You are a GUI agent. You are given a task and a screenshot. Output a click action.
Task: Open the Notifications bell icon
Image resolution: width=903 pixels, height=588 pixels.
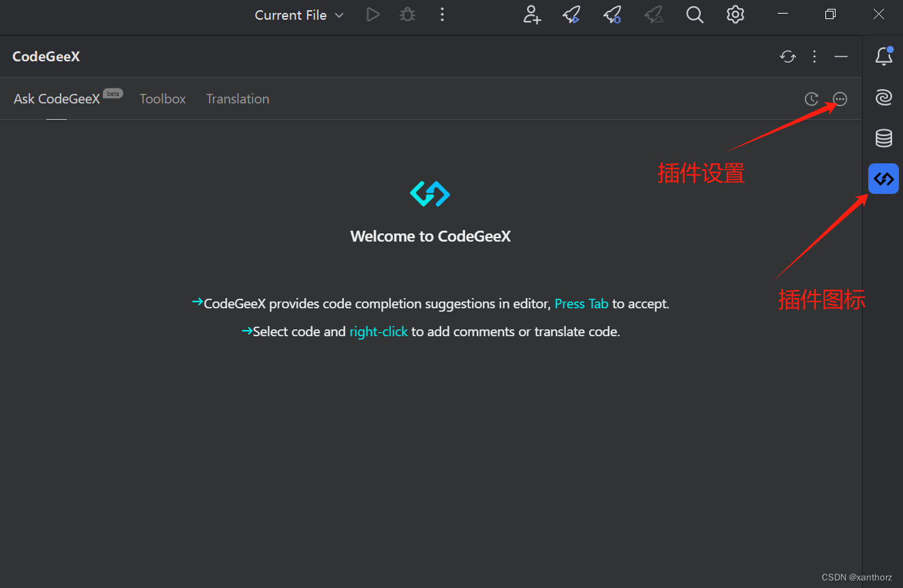click(x=884, y=56)
